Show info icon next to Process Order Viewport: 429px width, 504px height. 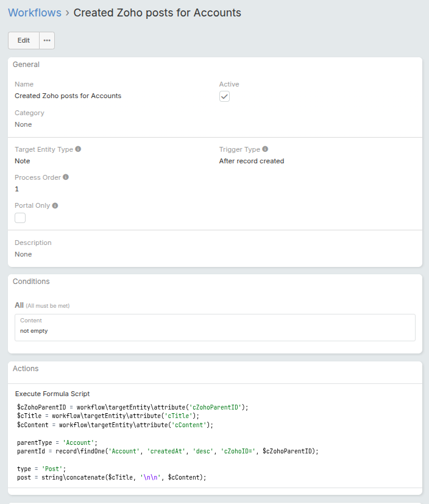(66, 177)
